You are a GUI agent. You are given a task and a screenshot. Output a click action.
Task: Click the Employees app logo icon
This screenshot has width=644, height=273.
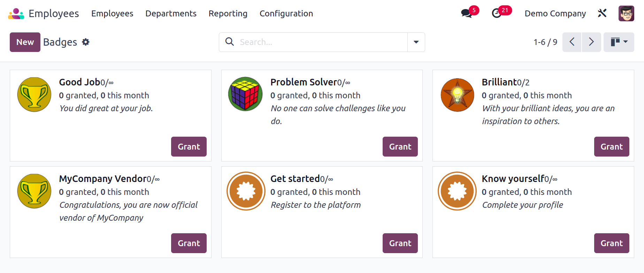pyautogui.click(x=16, y=14)
